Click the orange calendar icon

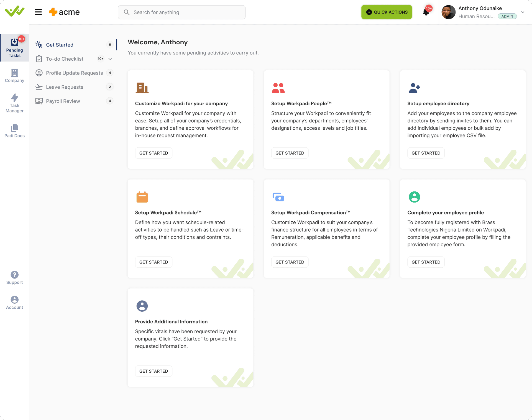click(x=142, y=197)
